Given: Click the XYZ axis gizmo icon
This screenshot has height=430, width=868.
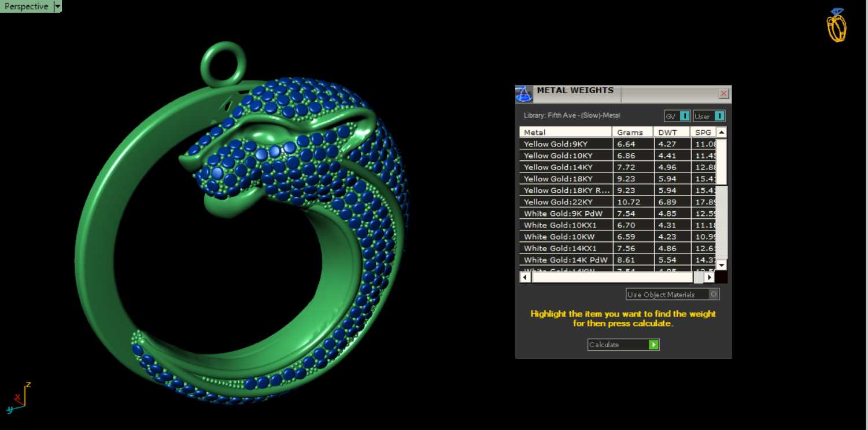Looking at the screenshot, I should tap(19, 397).
